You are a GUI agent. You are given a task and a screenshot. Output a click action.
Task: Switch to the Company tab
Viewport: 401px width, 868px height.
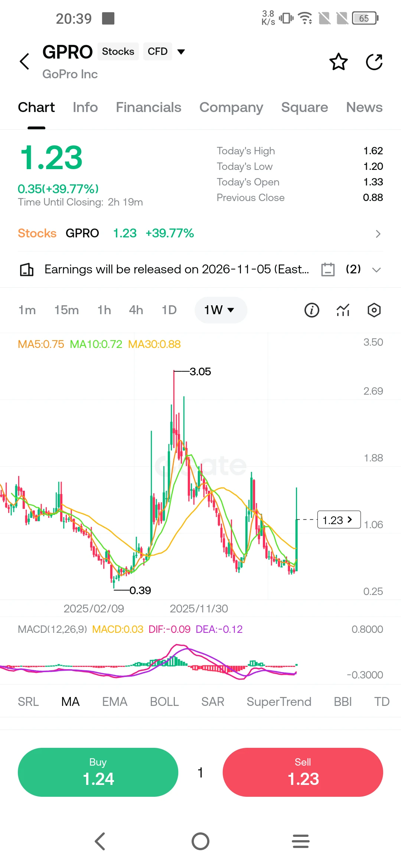(x=231, y=108)
